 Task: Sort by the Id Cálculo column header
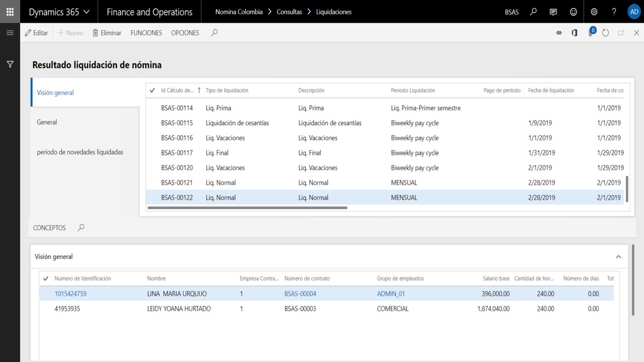(x=177, y=90)
